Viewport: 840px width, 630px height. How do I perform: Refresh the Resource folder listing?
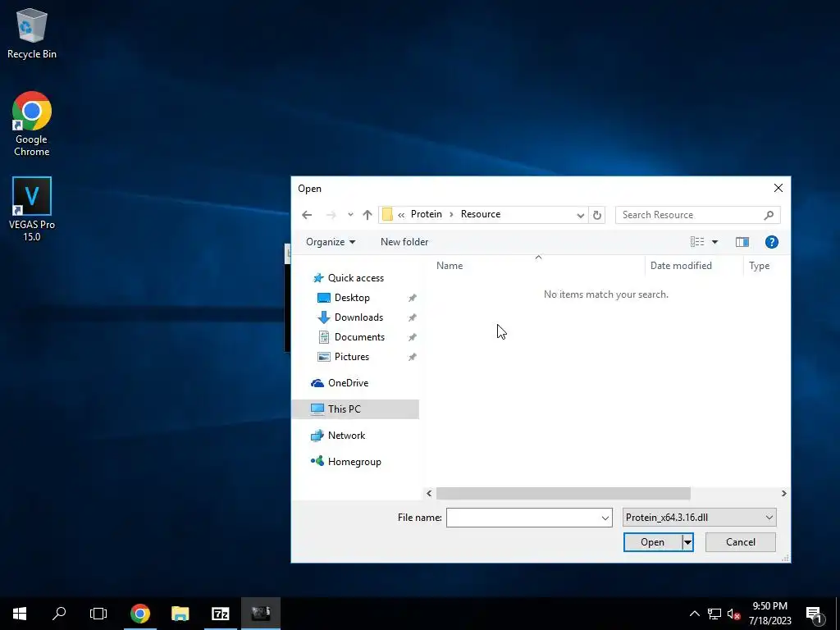click(x=597, y=215)
